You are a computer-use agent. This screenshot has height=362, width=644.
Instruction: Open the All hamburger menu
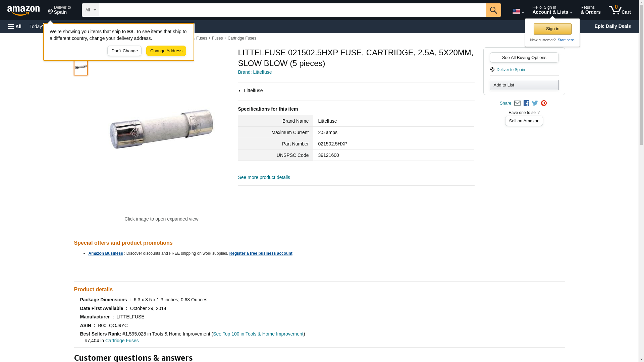click(15, 26)
